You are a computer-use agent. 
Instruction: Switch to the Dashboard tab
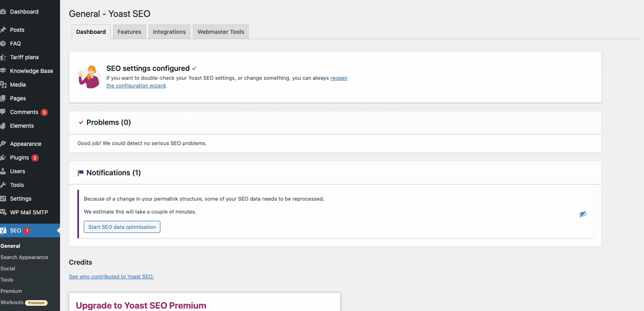[91, 32]
